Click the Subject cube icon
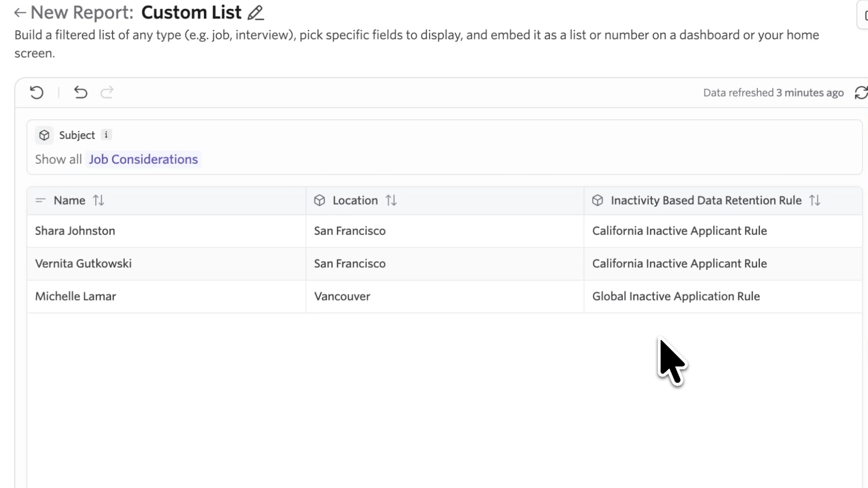The width and height of the screenshot is (868, 488). pos(44,135)
